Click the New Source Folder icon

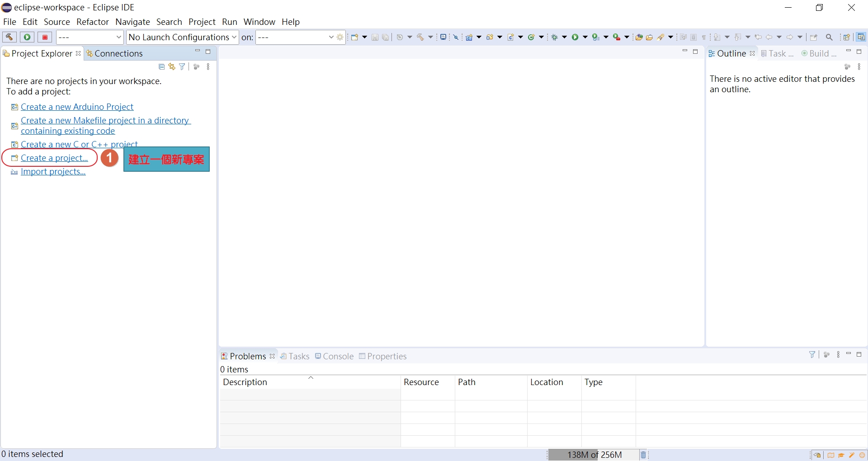coord(490,37)
